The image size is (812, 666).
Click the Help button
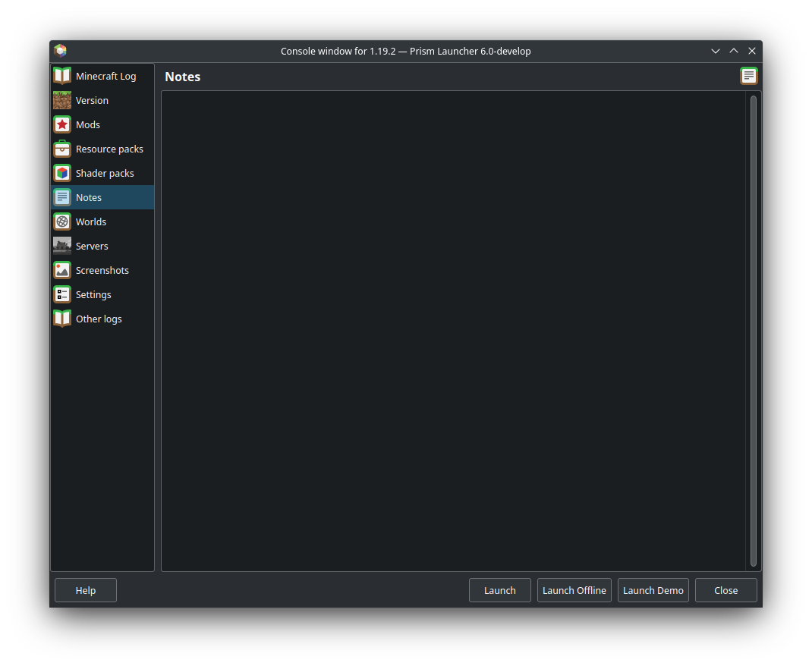coord(86,590)
